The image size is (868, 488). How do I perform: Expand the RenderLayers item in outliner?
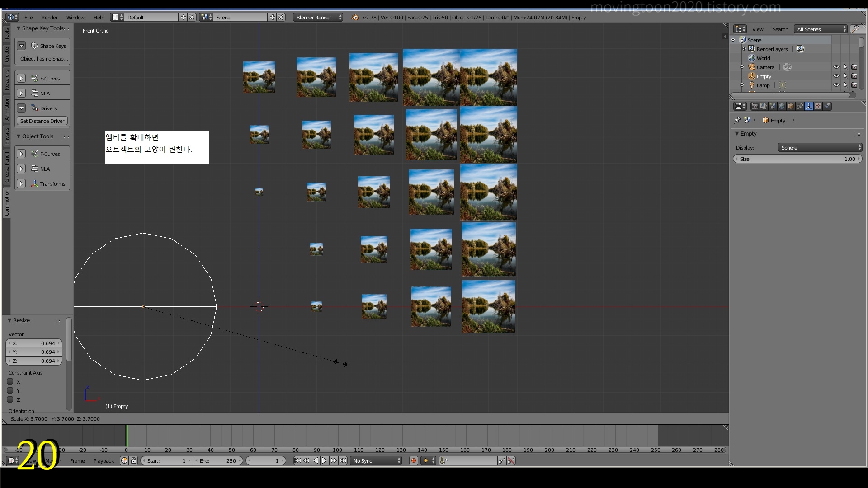pyautogui.click(x=744, y=49)
